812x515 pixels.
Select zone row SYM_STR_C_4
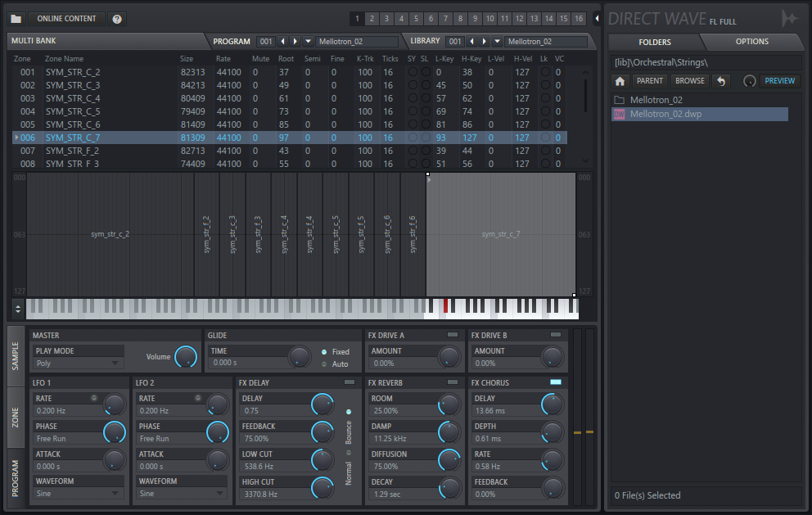click(73, 98)
